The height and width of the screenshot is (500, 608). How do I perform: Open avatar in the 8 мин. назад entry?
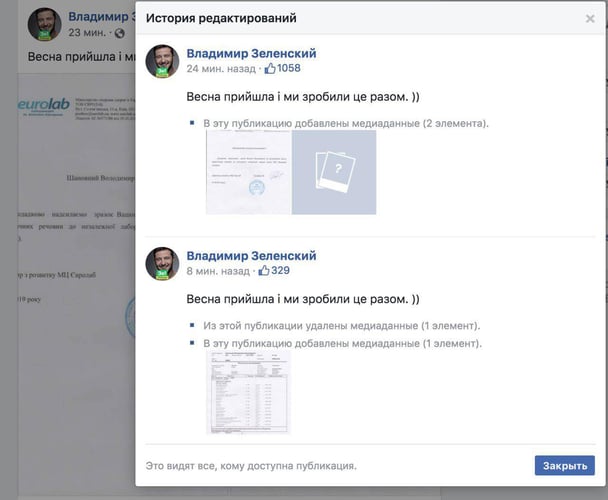pyautogui.click(x=163, y=263)
